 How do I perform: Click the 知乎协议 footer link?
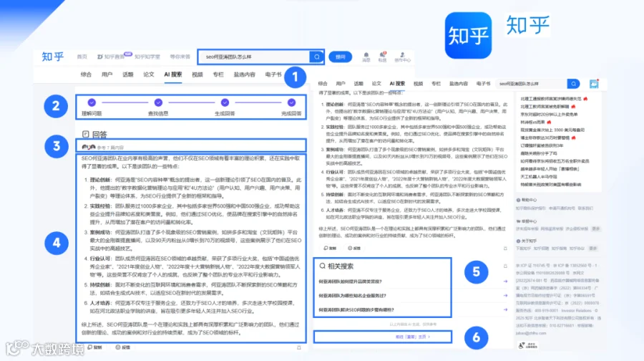click(x=577, y=249)
